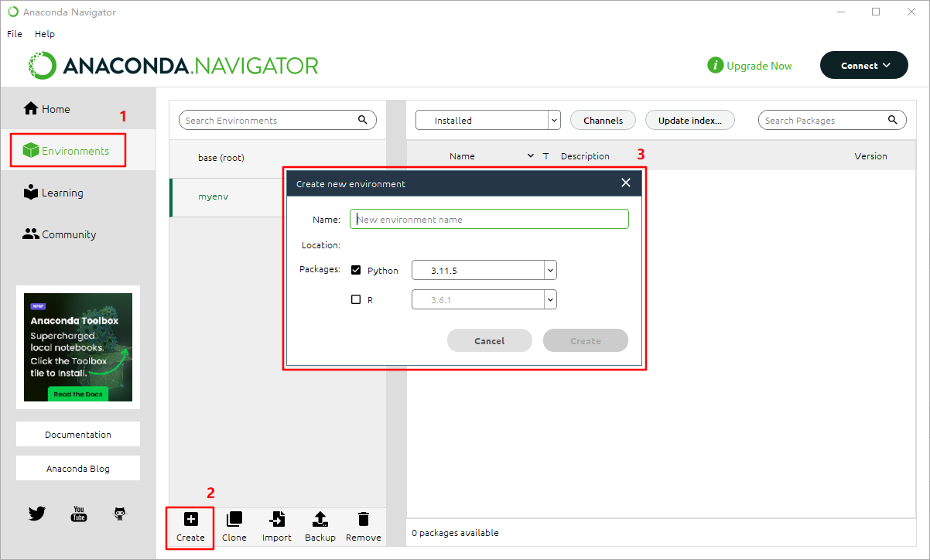This screenshot has width=930, height=560.
Task: Click the Upgrade Now info icon
Action: [x=716, y=66]
